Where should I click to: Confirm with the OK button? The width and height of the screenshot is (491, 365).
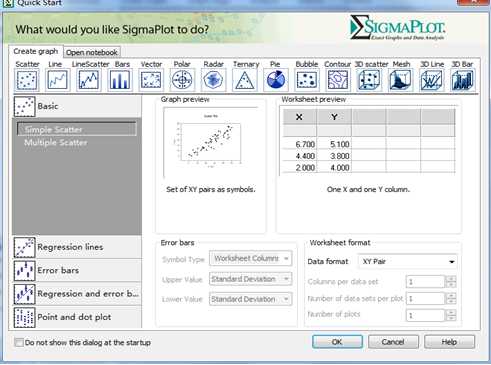click(337, 342)
